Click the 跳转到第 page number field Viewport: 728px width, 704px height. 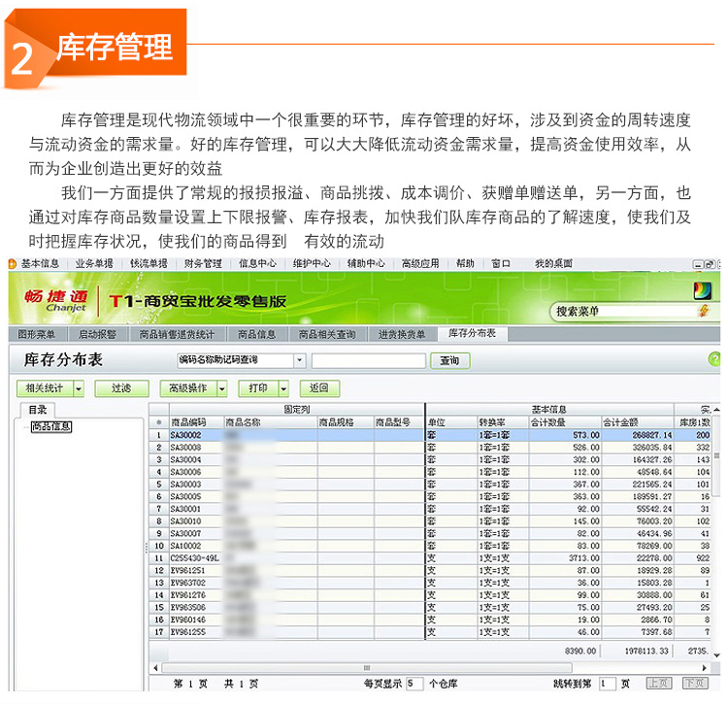pos(608,684)
